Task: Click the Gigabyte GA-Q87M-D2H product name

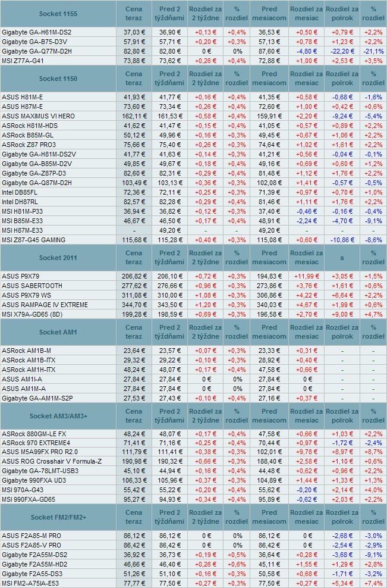Action: [37, 183]
